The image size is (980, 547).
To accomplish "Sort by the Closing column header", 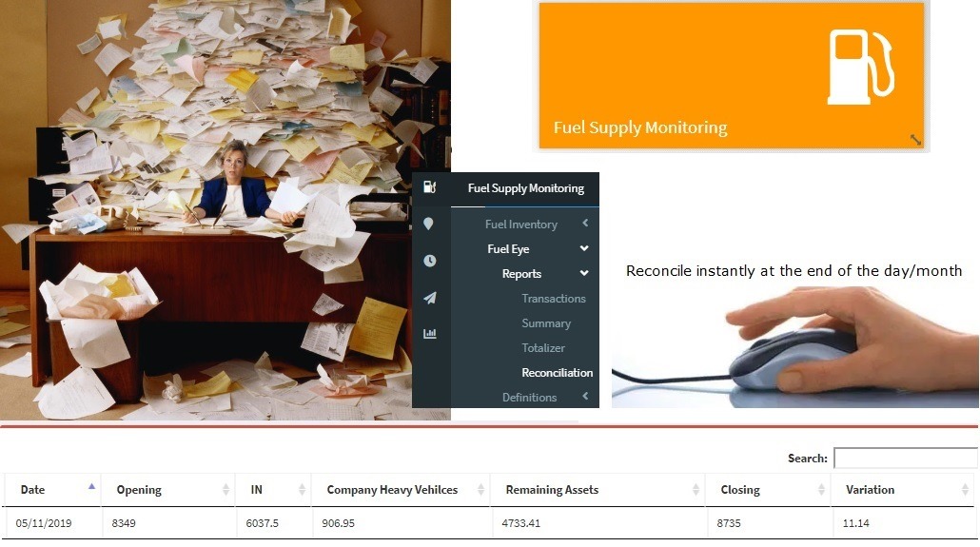I will 740,490.
